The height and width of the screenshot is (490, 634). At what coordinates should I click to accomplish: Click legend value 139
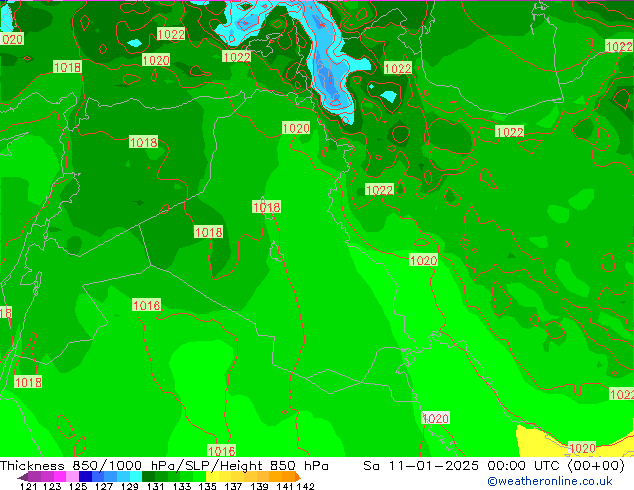point(259,486)
